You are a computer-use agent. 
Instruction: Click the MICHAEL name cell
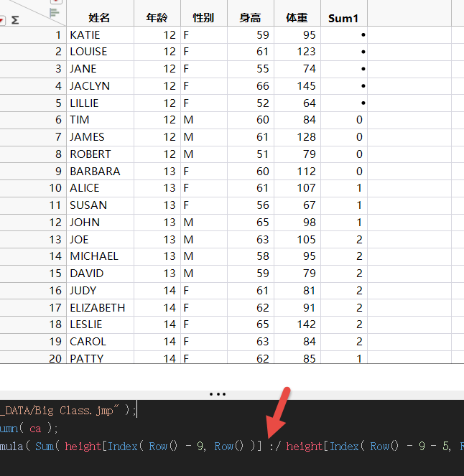[x=100, y=256]
